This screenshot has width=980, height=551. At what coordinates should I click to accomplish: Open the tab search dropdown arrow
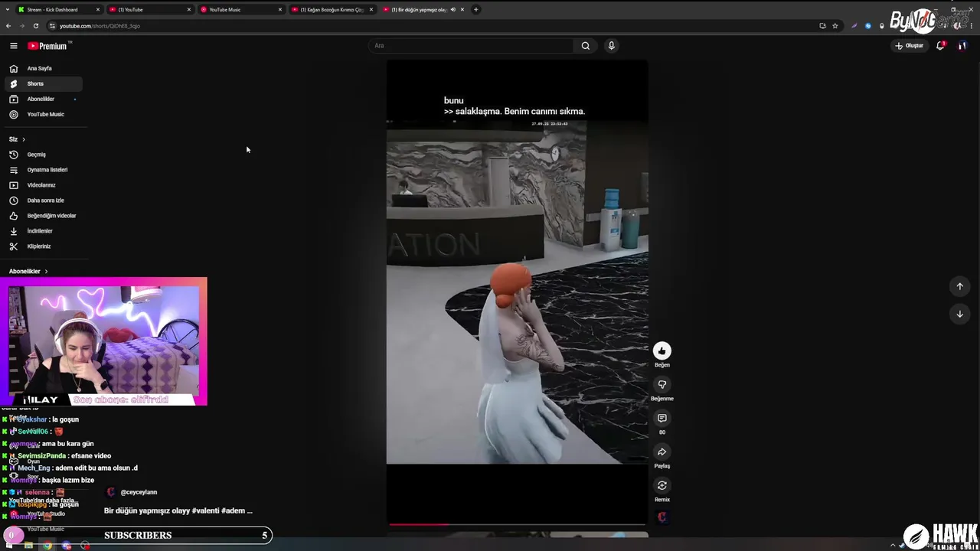coord(7,10)
